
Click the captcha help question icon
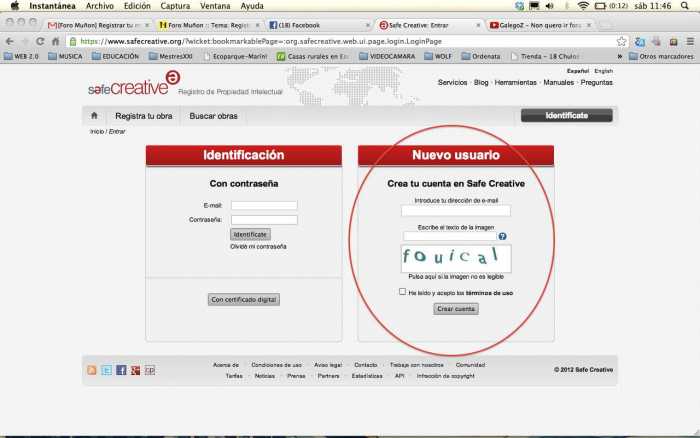pos(502,236)
